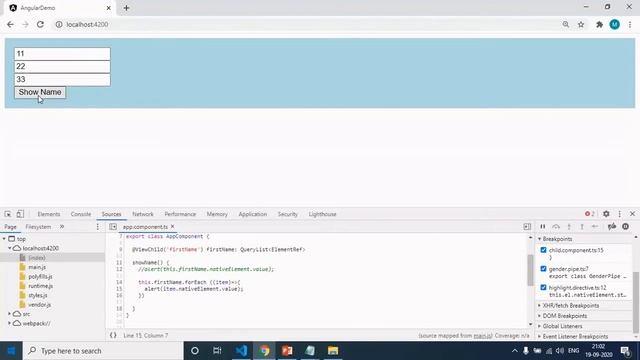Open polyfills.js in the file tree
This screenshot has height=360, width=640.
point(40,276)
